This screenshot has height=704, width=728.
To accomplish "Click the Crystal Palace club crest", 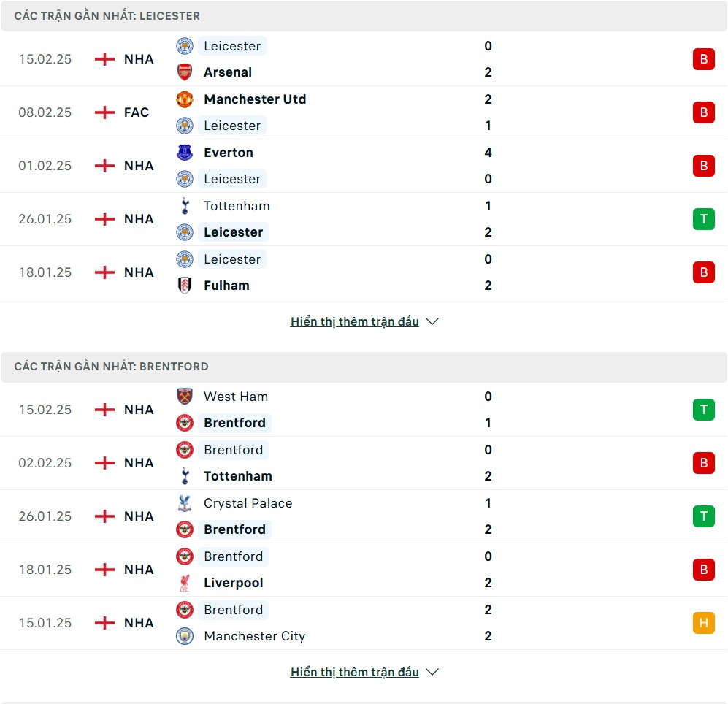I will coord(185,503).
